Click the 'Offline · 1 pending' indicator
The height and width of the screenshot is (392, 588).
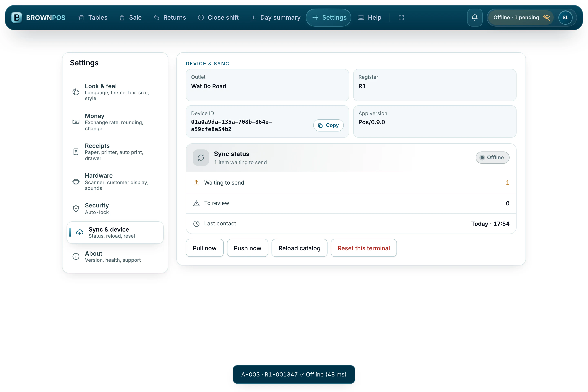click(521, 18)
